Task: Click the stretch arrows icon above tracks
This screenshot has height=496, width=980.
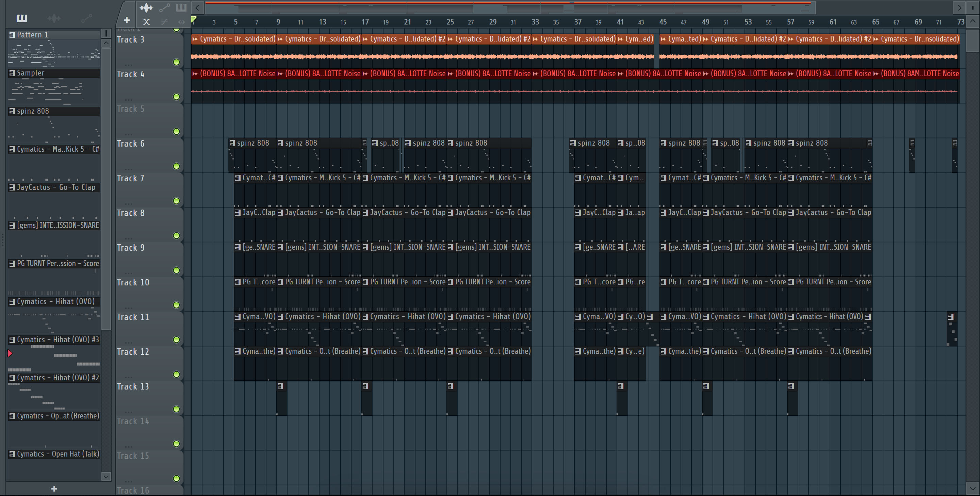Action: (x=181, y=22)
